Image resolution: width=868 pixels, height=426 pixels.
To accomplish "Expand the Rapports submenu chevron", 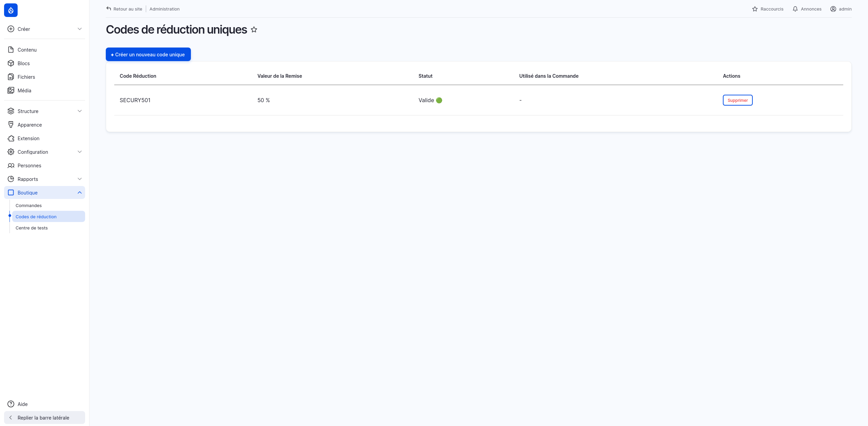I will click(x=80, y=179).
